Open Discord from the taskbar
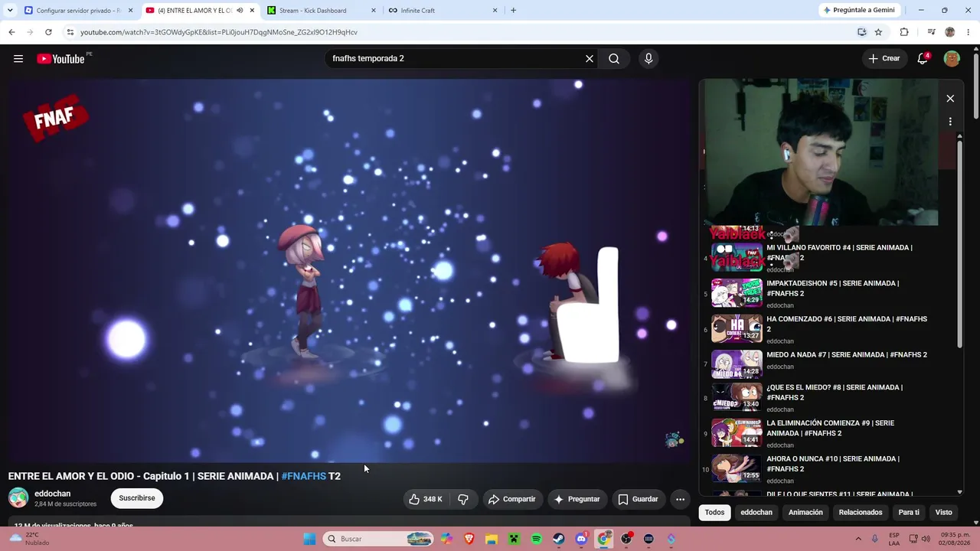This screenshot has width=980, height=551. click(581, 539)
